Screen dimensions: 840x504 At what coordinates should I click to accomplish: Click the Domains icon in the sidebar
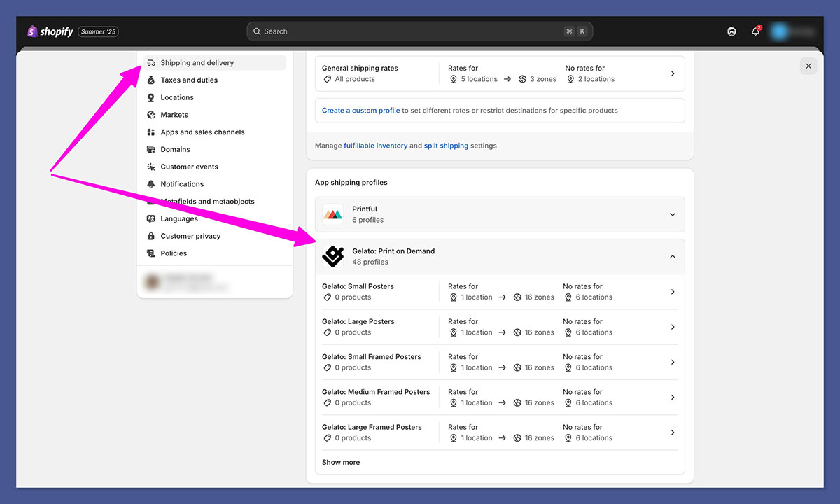[x=151, y=149]
